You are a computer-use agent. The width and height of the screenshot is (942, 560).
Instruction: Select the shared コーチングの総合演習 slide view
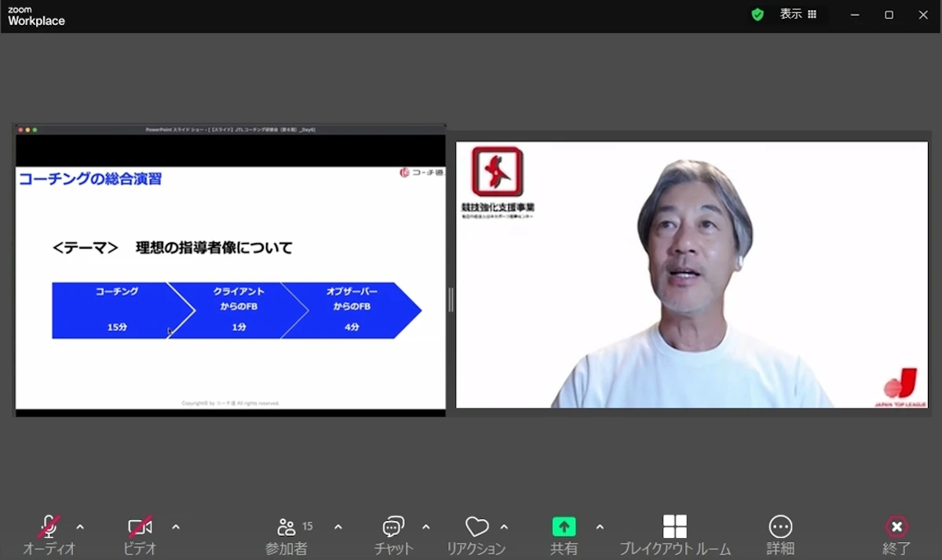click(x=231, y=270)
